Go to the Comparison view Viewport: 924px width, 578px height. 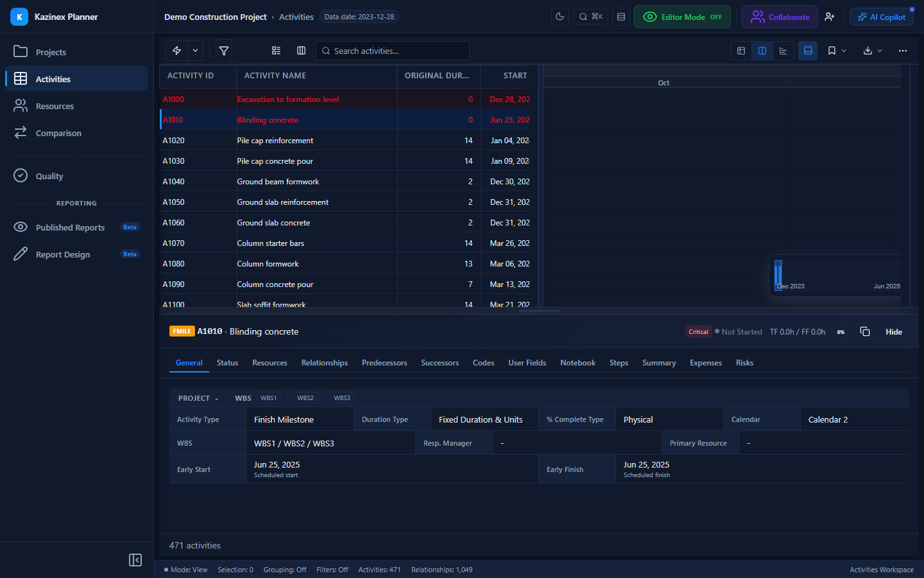pyautogui.click(x=76, y=133)
